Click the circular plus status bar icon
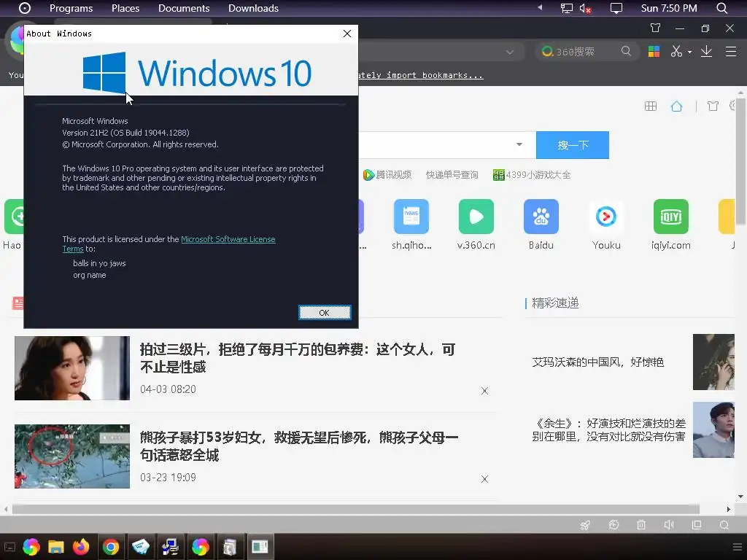 [614, 525]
